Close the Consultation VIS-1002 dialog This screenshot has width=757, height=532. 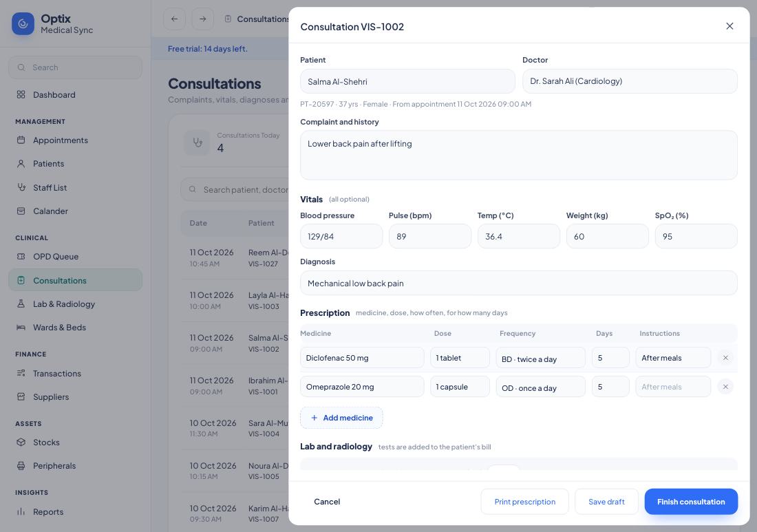(x=729, y=26)
